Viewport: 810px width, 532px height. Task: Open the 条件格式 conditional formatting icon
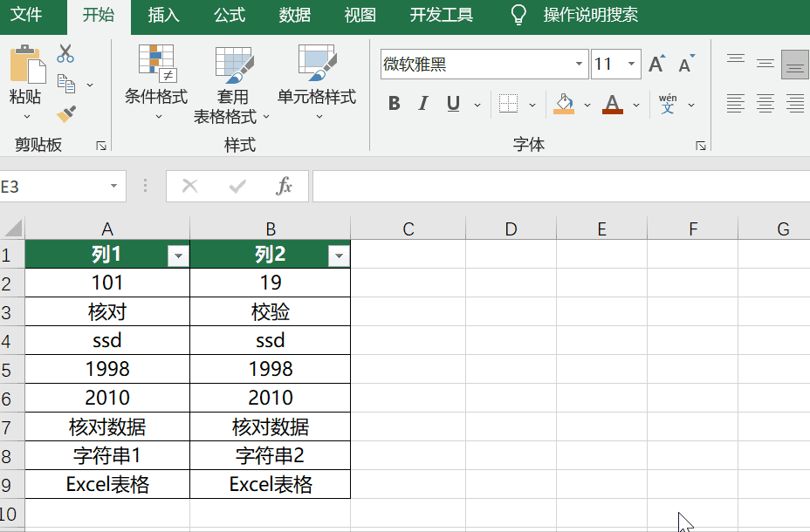(156, 63)
